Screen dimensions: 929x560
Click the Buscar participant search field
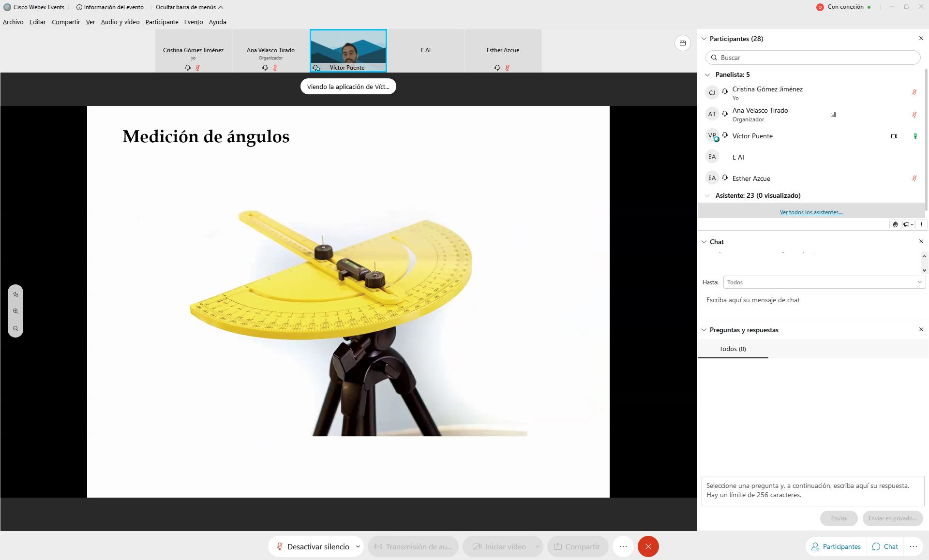click(813, 58)
